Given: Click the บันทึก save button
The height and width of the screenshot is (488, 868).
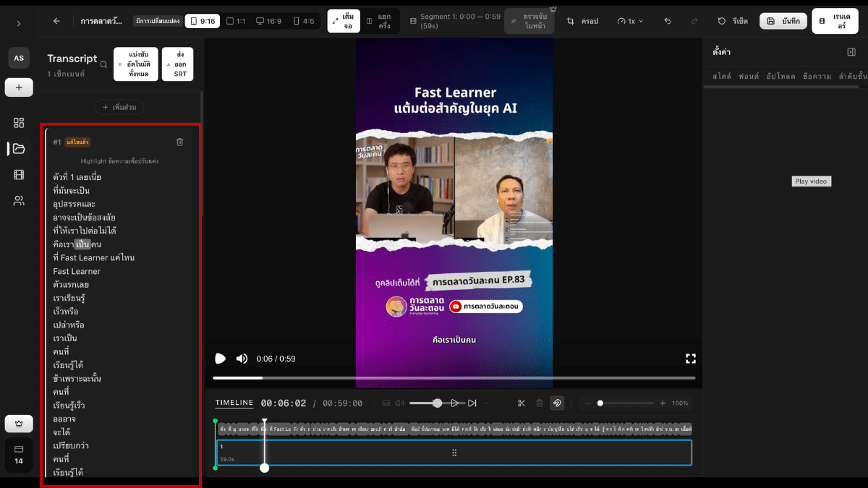Looking at the screenshot, I should point(783,22).
